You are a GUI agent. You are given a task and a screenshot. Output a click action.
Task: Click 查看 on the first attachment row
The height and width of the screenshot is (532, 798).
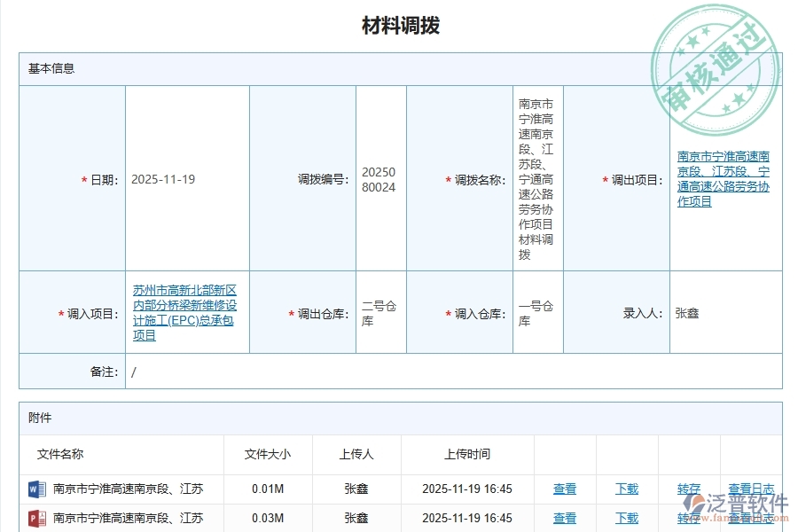(x=565, y=489)
